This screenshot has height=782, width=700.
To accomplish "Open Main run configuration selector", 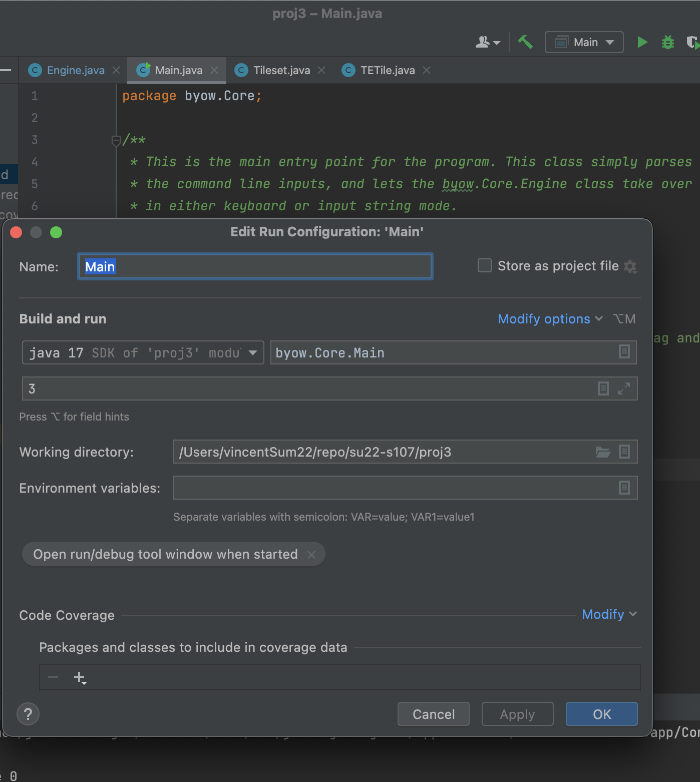I will [584, 43].
